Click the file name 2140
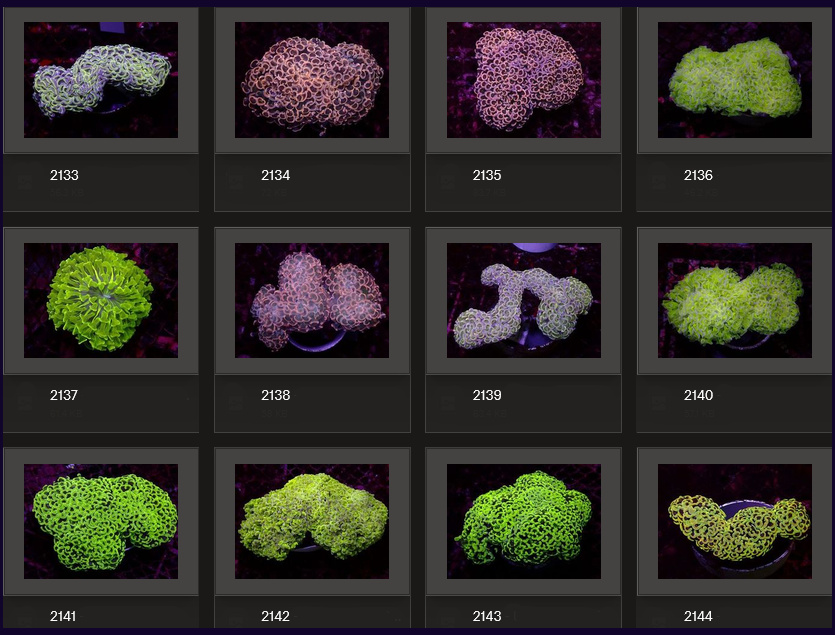The width and height of the screenshot is (835, 635). coord(698,395)
